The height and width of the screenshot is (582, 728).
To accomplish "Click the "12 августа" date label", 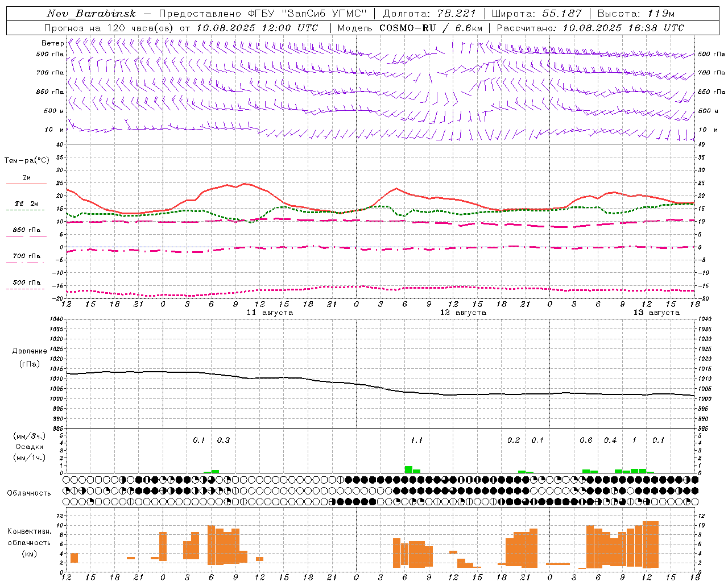I will tap(463, 313).
